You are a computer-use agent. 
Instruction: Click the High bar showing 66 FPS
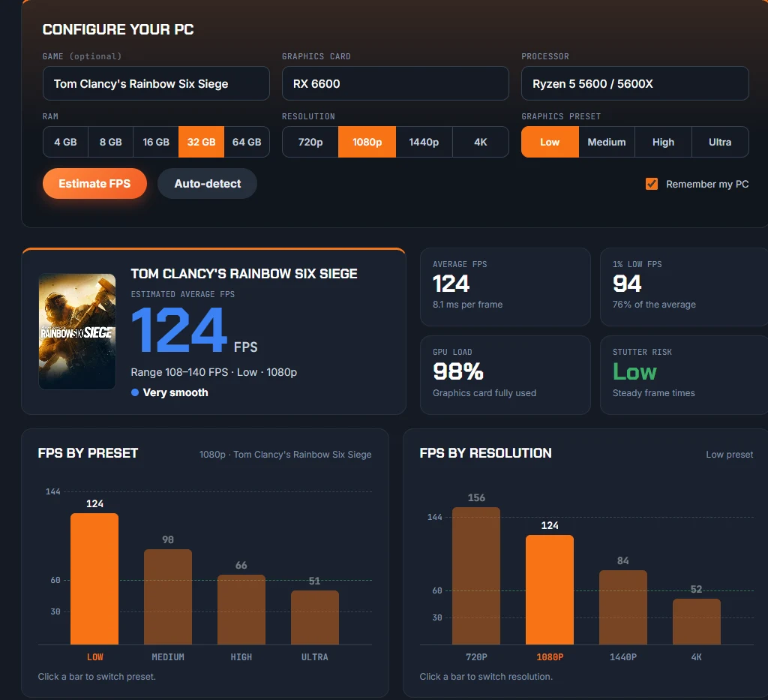tap(241, 609)
